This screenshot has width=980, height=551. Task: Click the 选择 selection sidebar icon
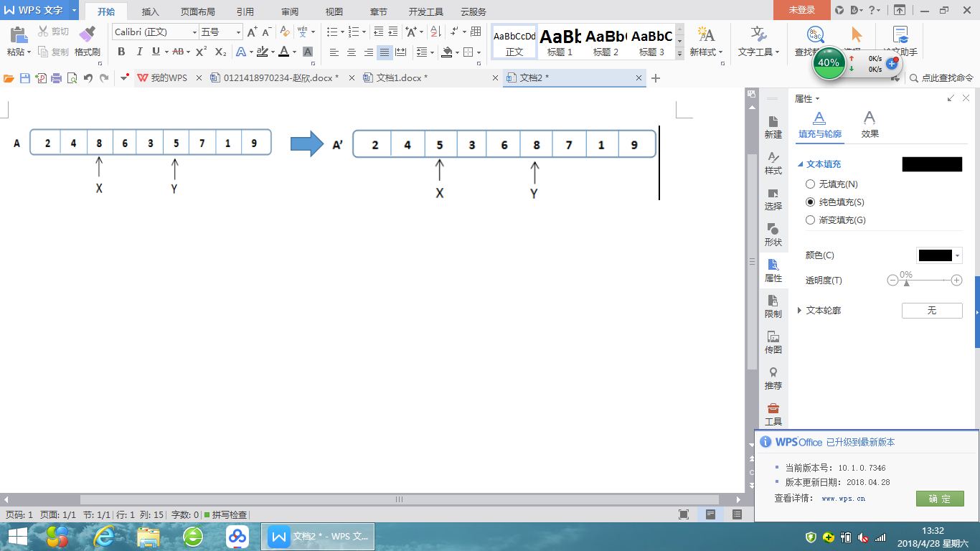(773, 198)
